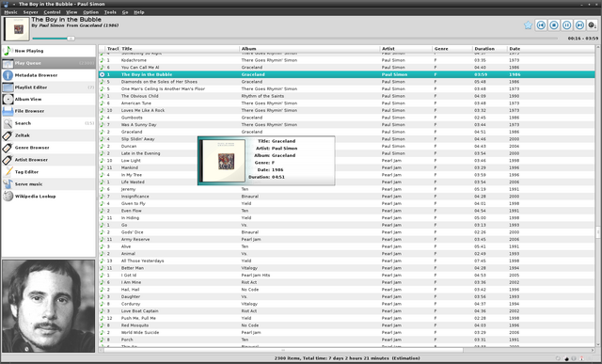This screenshot has height=364, width=602.
Task: Toggle random playback dice icon
Action: coord(566,358)
